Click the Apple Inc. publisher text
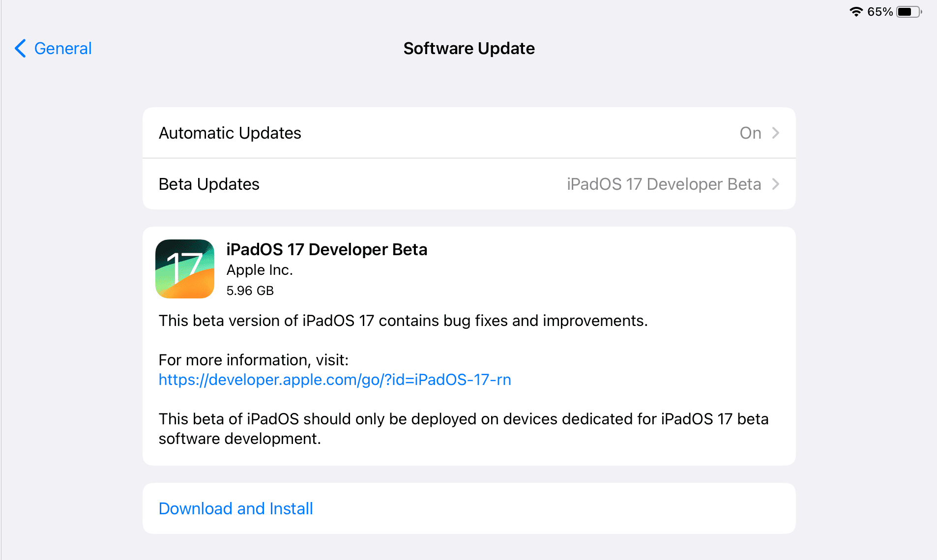937x560 pixels. (x=260, y=270)
